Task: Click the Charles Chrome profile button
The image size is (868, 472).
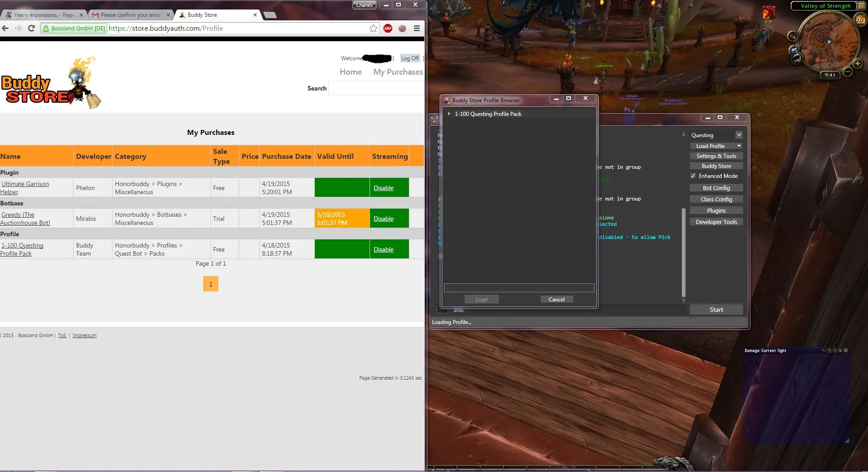Action: tap(364, 5)
